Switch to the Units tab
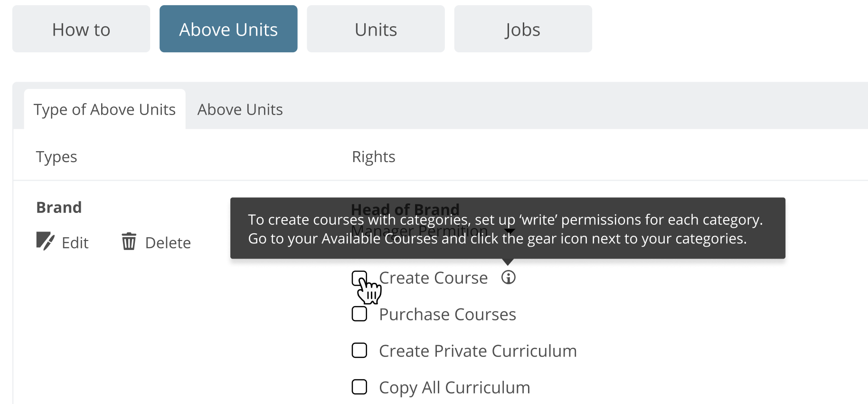 [x=376, y=29]
